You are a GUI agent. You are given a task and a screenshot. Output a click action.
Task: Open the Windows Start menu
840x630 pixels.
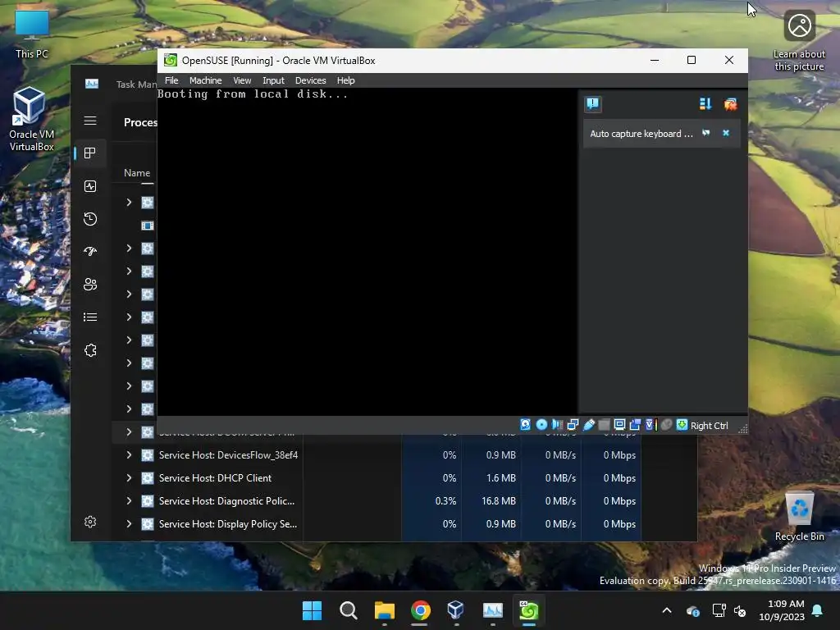pyautogui.click(x=312, y=610)
